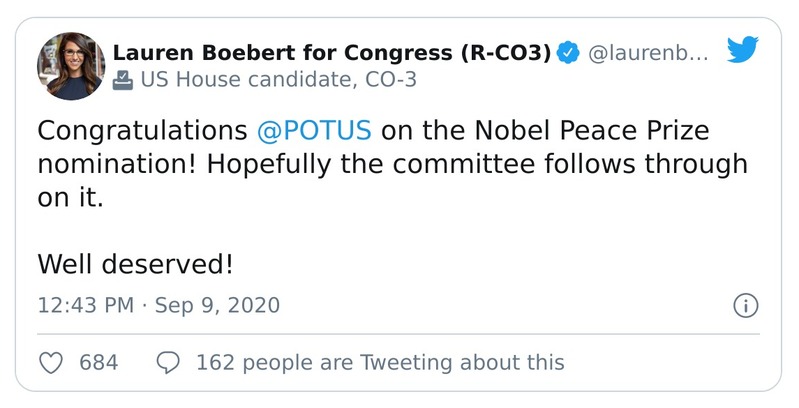Click the 12:43 PM timestamp
799x408 pixels.
coord(85,305)
